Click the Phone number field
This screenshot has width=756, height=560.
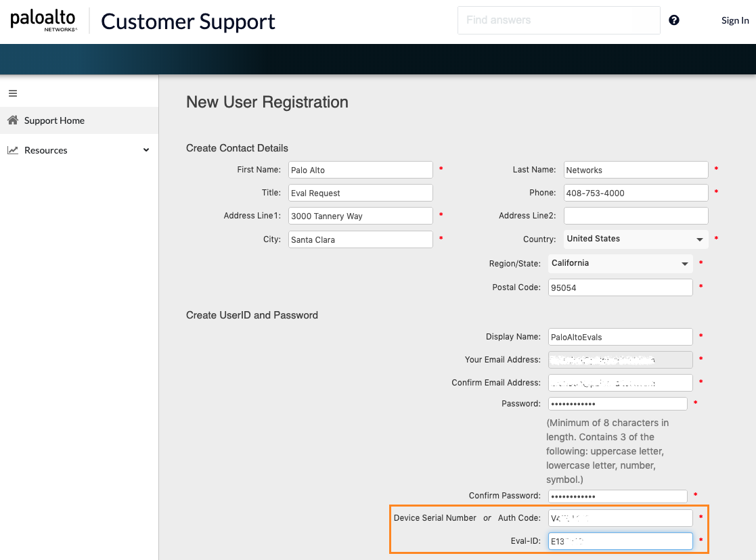click(635, 193)
